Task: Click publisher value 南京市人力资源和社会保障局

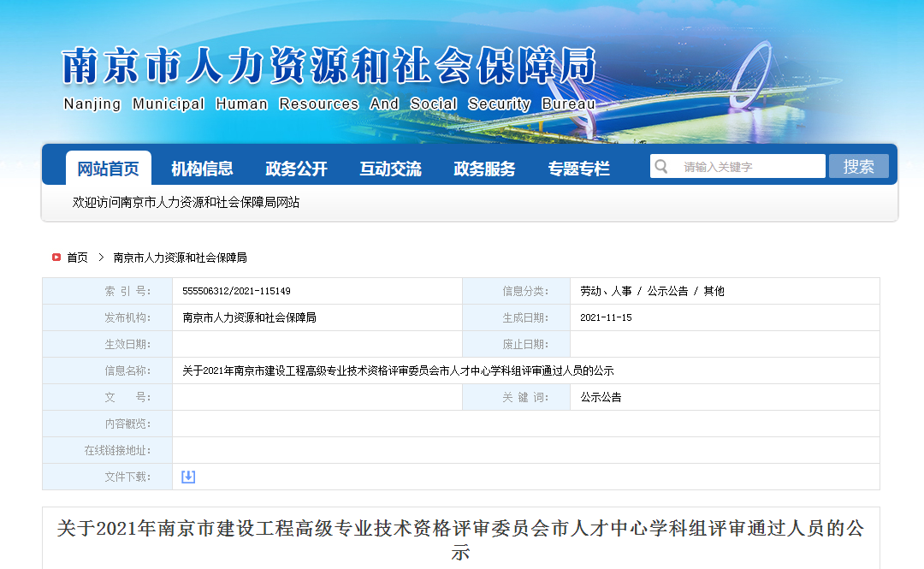Action: [249, 317]
